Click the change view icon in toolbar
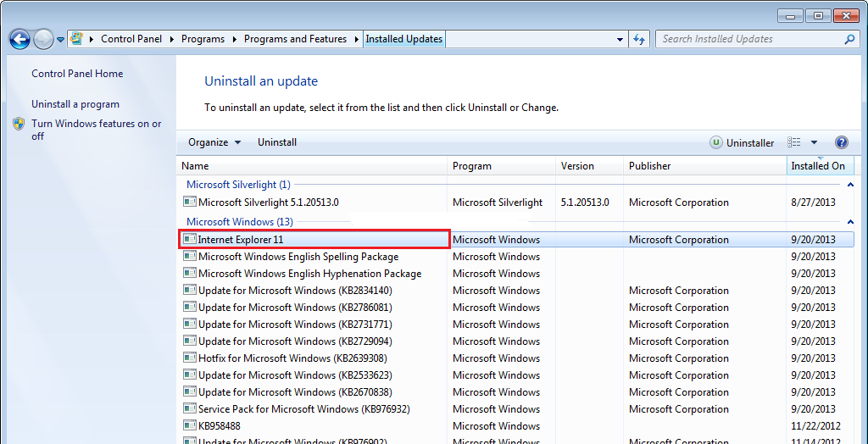868x444 pixels. pyautogui.click(x=794, y=142)
